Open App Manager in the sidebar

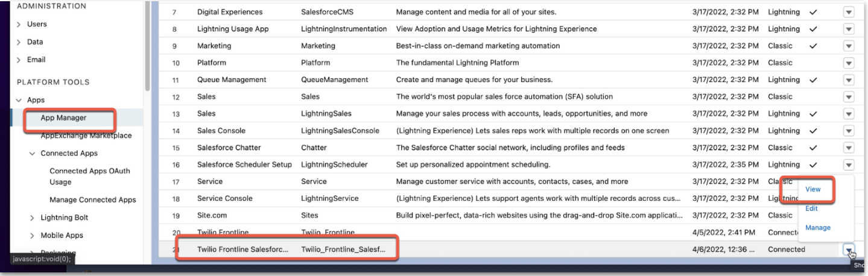coord(63,118)
